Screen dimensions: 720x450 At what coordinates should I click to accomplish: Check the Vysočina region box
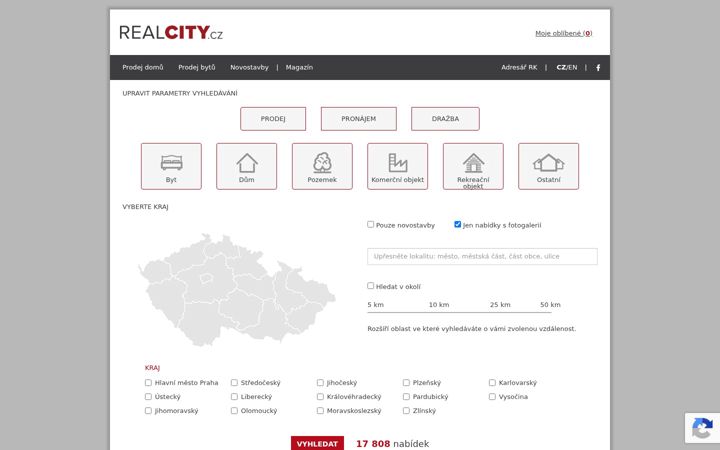click(492, 396)
